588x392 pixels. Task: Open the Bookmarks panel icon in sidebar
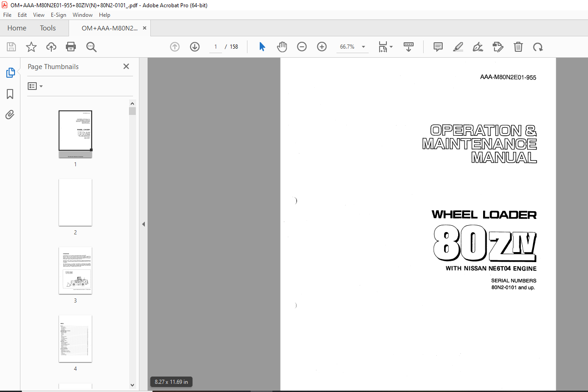click(10, 94)
